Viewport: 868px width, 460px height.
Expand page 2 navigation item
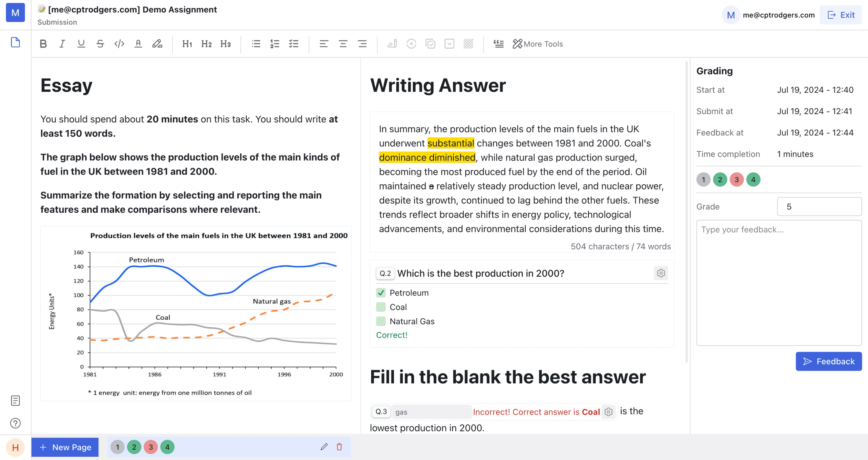click(x=134, y=447)
